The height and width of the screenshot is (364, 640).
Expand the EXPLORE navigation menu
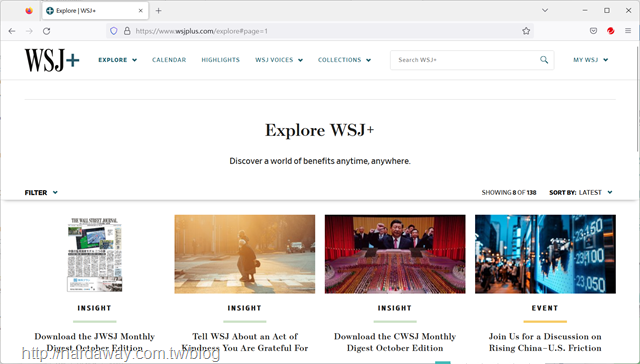click(x=118, y=60)
